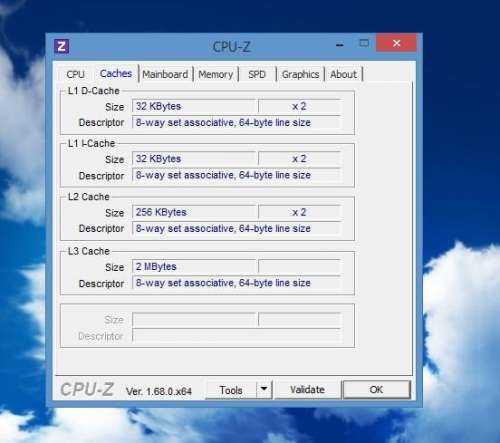This screenshot has height=443, width=500.
Task: Click the L3 Cache group label
Action: (x=89, y=251)
